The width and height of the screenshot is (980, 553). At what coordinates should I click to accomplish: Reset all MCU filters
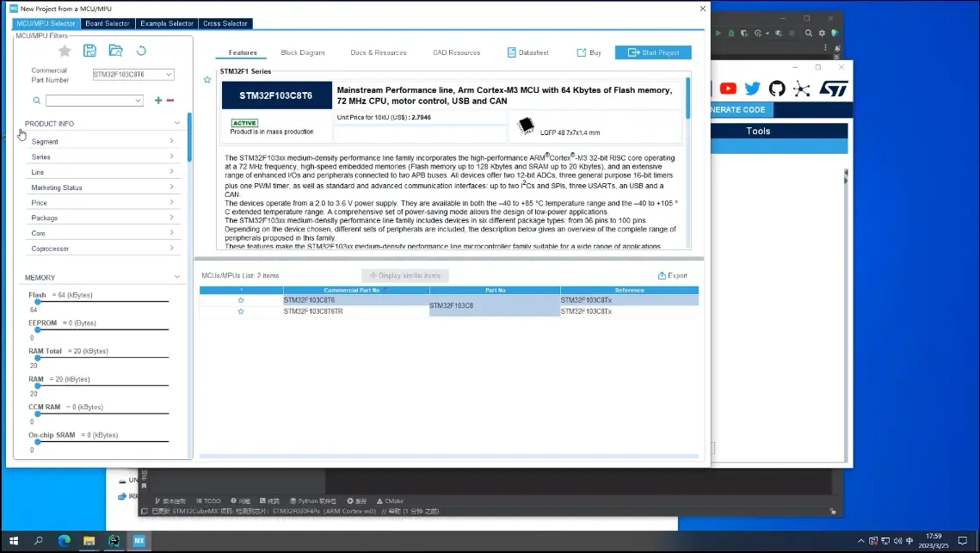click(x=141, y=51)
